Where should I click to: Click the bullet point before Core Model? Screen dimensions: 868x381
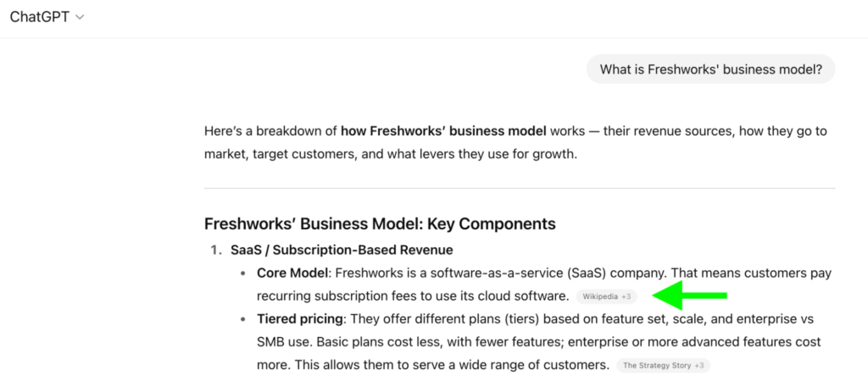[x=244, y=273]
